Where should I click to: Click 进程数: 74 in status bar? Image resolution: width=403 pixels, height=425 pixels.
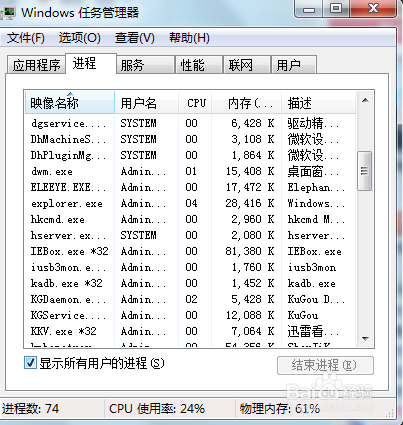point(30,409)
